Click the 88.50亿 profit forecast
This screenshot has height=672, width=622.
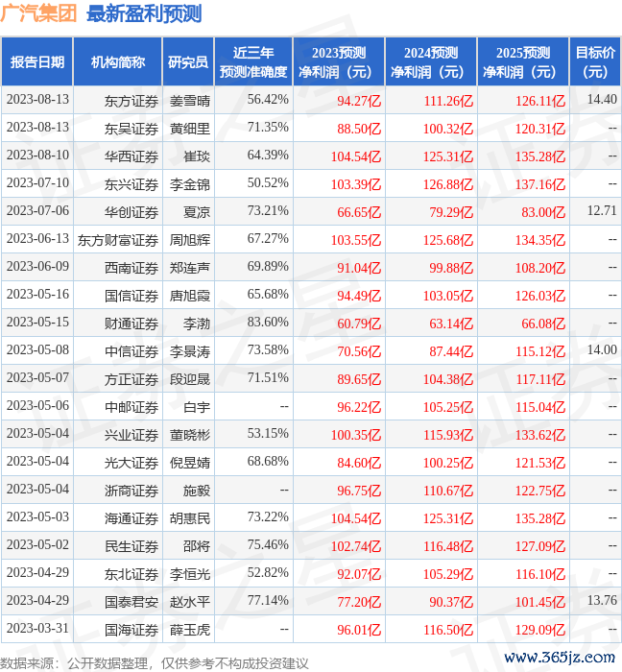tap(359, 129)
